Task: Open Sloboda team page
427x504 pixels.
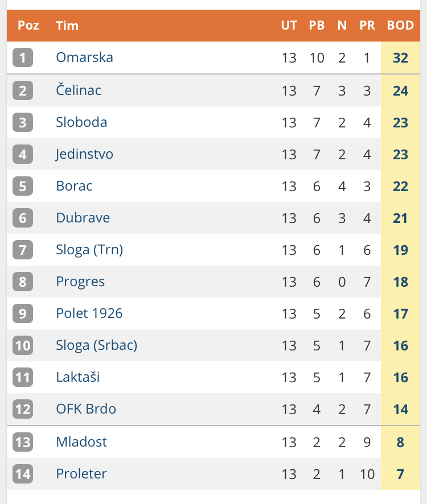Action: point(81,122)
